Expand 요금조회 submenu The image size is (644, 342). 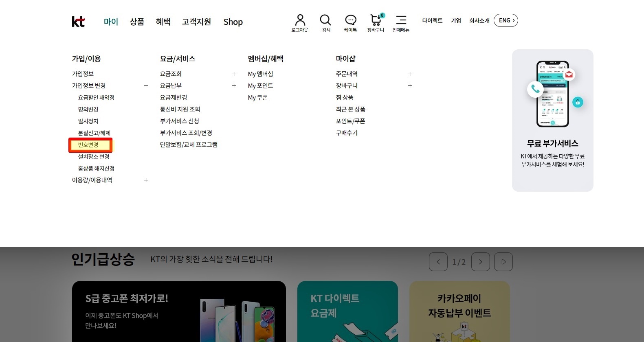coord(234,74)
